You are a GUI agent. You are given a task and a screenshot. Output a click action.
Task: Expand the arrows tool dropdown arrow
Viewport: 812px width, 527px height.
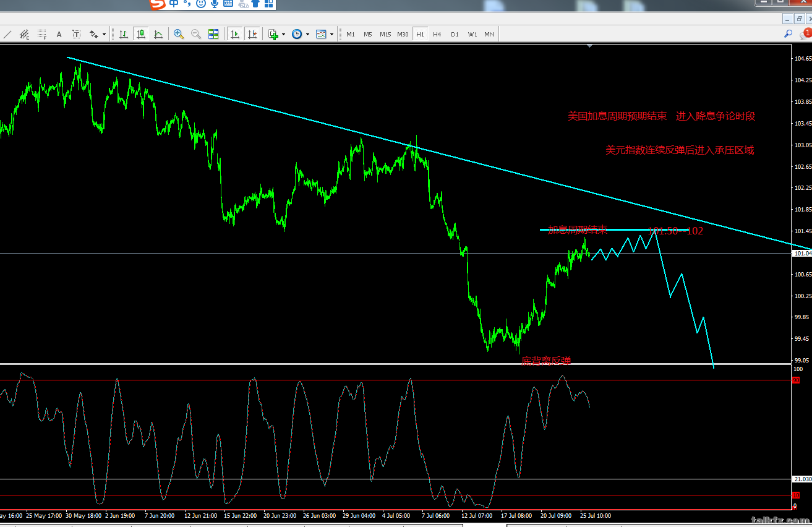[104, 35]
